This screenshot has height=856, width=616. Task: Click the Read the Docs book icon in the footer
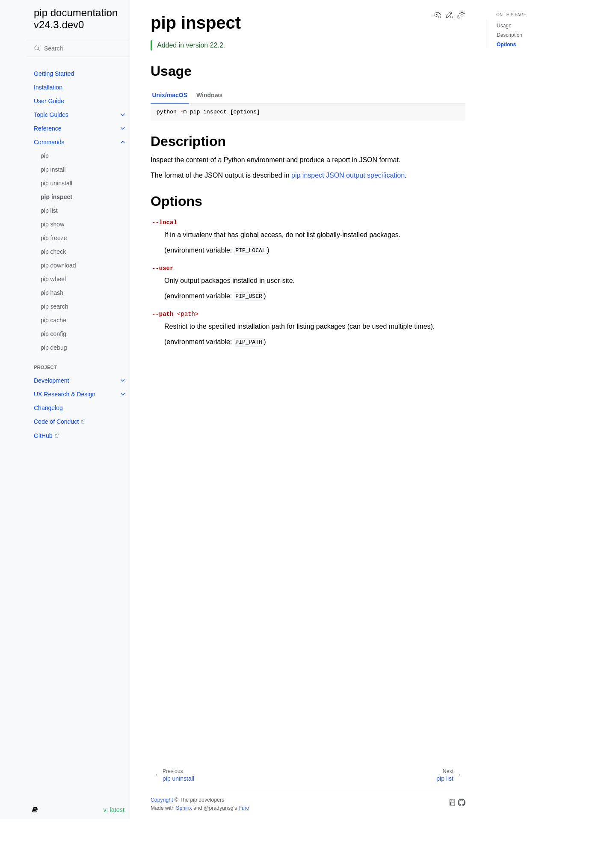[x=452, y=802]
